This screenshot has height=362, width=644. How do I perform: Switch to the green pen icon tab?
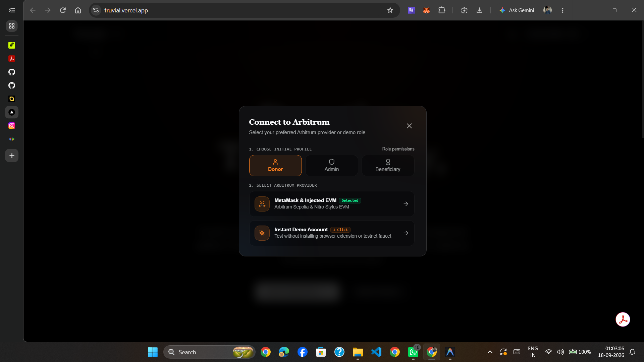[x=12, y=45]
